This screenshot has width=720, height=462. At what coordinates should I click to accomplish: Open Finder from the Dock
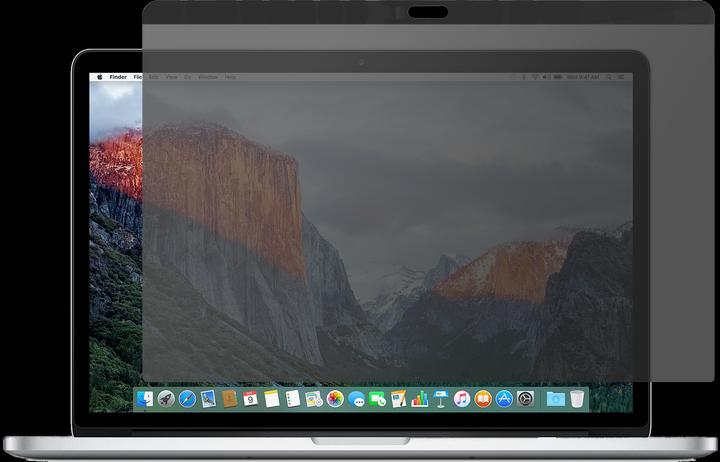145,399
